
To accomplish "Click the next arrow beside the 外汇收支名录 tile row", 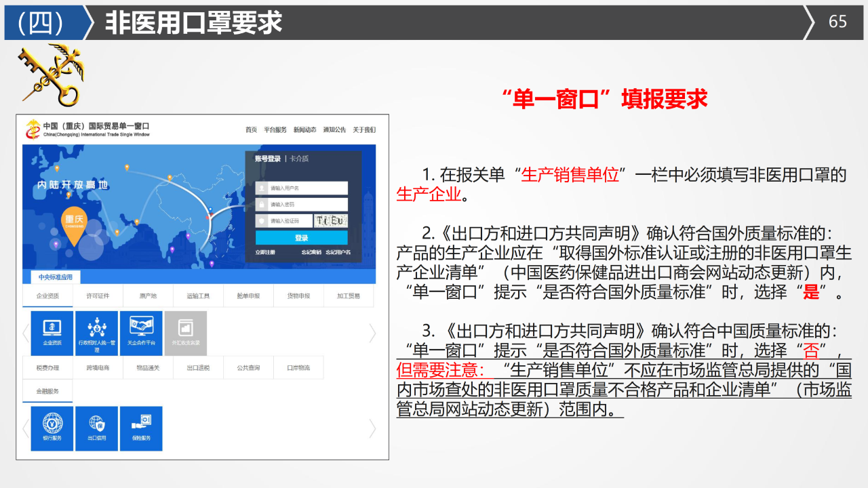I will coord(372,333).
